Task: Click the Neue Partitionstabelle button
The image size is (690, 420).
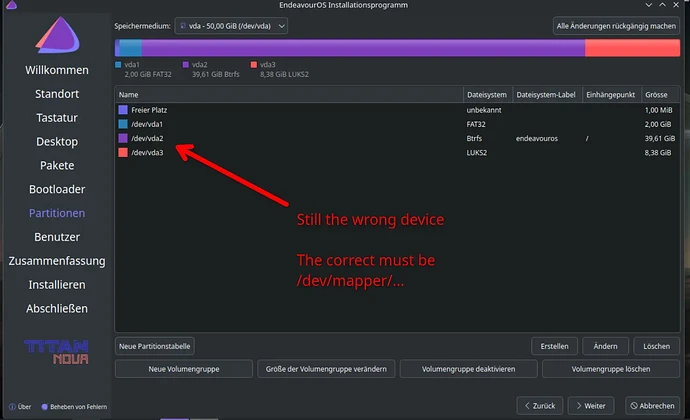Action: coord(154,346)
